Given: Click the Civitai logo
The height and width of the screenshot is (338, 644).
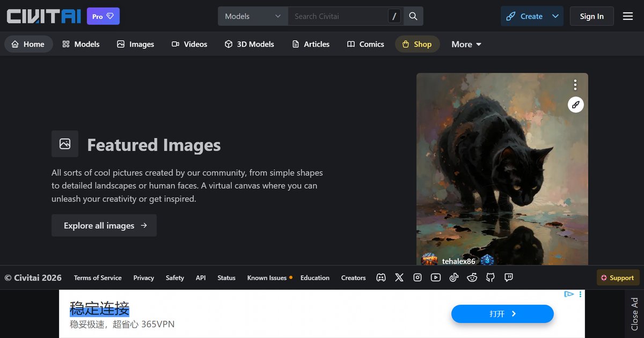Looking at the screenshot, I should [x=43, y=16].
